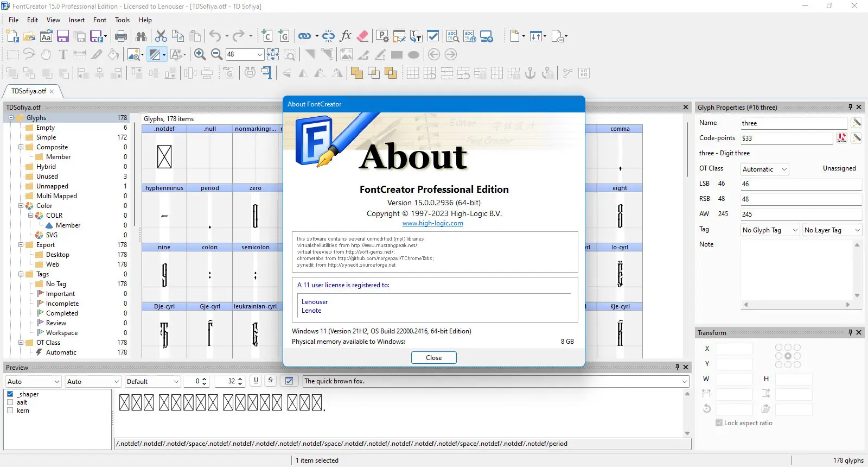The image size is (868, 467).
Task: Click the Undo arrow icon
Action: pyautogui.click(x=215, y=36)
